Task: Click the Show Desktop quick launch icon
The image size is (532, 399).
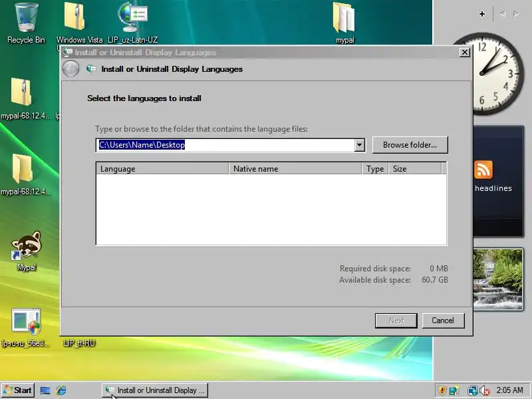Action: [45, 390]
